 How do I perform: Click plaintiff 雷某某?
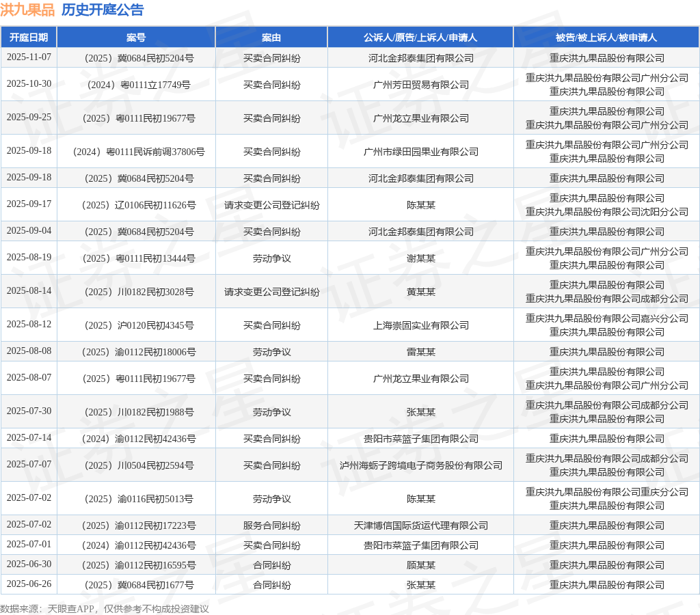[420, 352]
